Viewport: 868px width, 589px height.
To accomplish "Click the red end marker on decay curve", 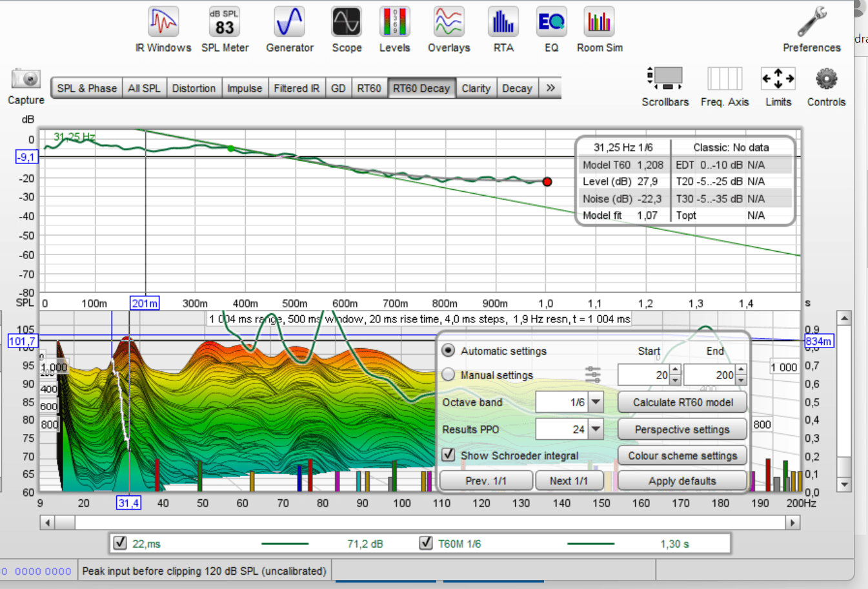I will [547, 181].
